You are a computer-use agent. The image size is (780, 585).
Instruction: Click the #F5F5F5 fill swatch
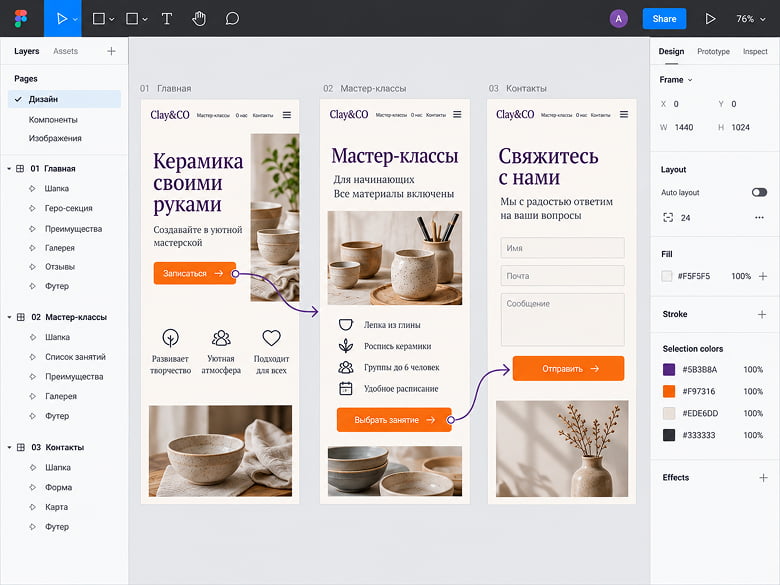pyautogui.click(x=667, y=276)
